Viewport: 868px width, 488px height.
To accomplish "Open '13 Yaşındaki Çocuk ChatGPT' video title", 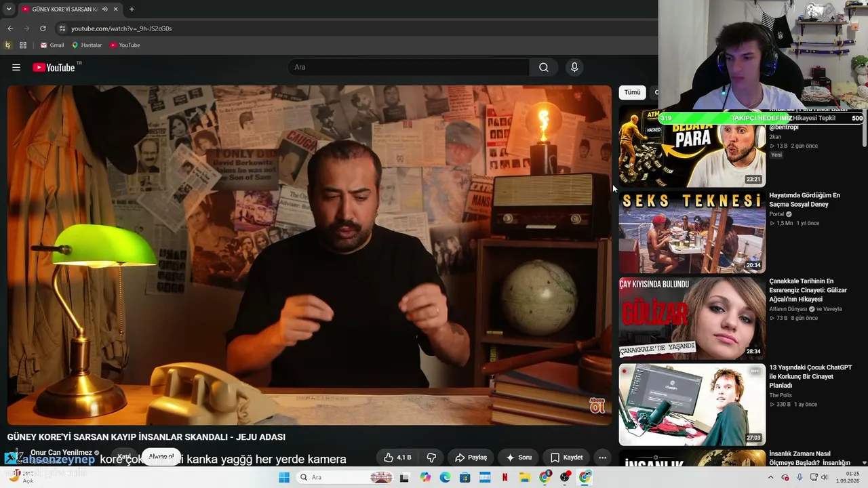I will [810, 376].
